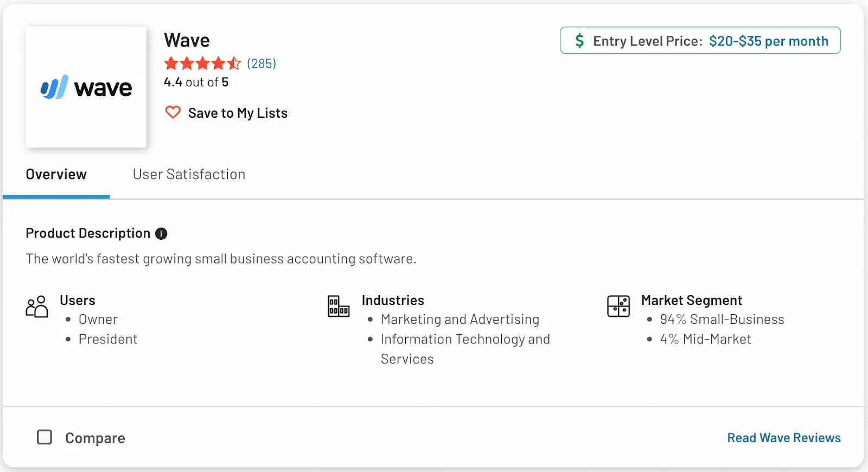The width and height of the screenshot is (868, 472).
Task: Check the Compare checkbox
Action: tap(44, 437)
